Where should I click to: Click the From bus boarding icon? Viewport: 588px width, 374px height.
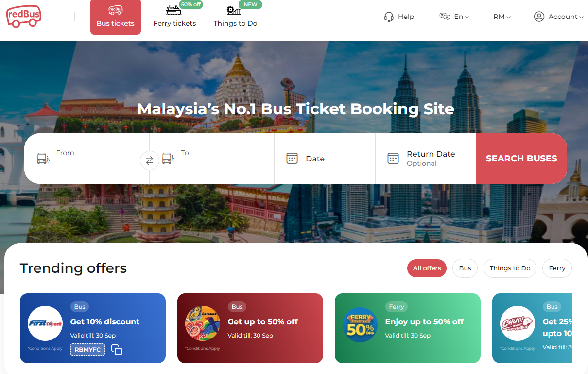pos(43,158)
